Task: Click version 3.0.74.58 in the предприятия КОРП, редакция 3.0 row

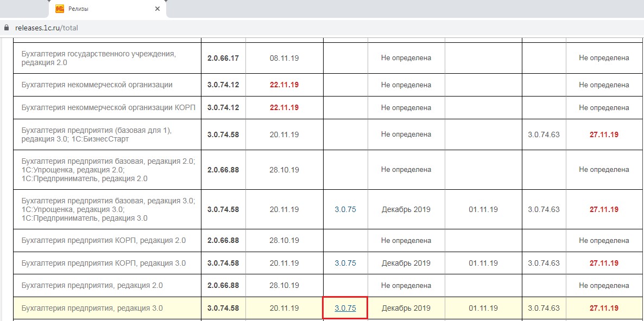Action: pyautogui.click(x=223, y=263)
